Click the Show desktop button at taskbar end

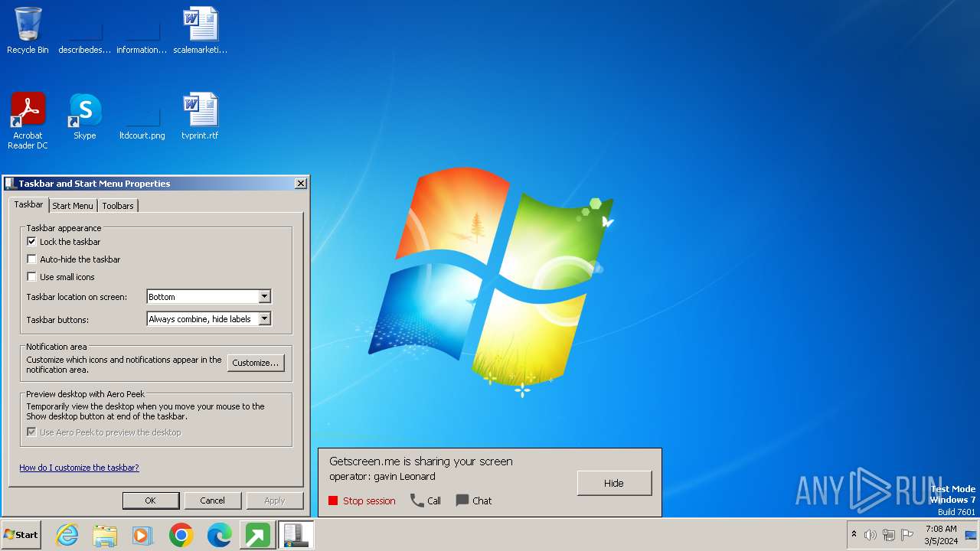pos(972,535)
